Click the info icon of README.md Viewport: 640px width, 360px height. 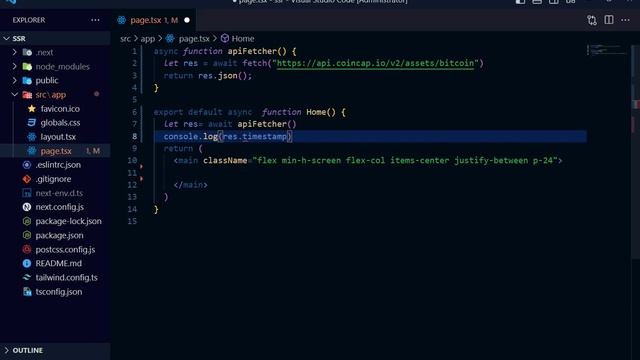point(27,263)
